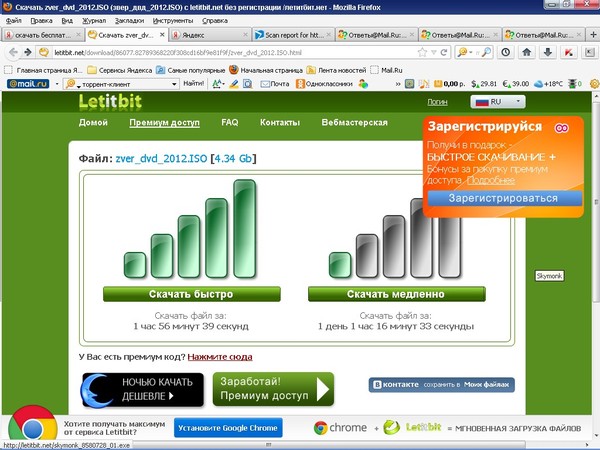Screen dimensions: 600x450
Task: Open the FAQ navigation link
Action: [230, 122]
